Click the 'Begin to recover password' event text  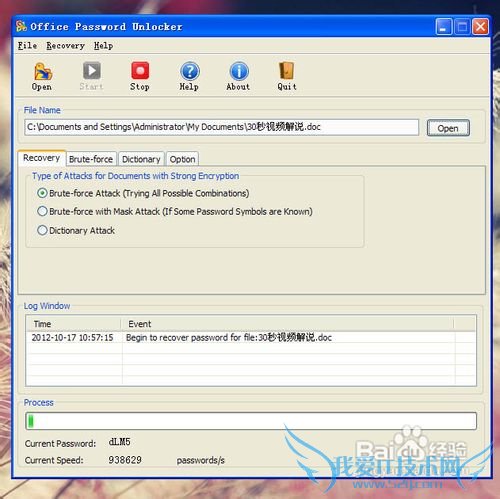tap(229, 338)
